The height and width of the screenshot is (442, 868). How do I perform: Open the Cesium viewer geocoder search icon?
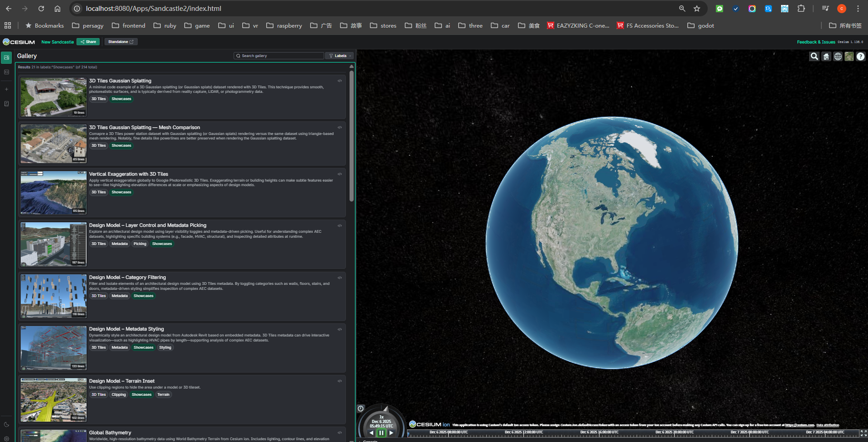coord(814,56)
